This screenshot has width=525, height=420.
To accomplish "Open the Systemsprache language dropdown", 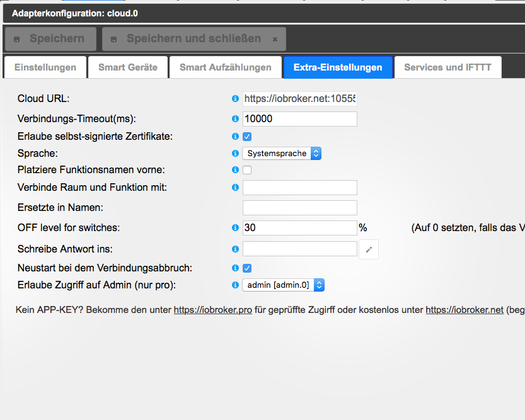I will coord(282,153).
